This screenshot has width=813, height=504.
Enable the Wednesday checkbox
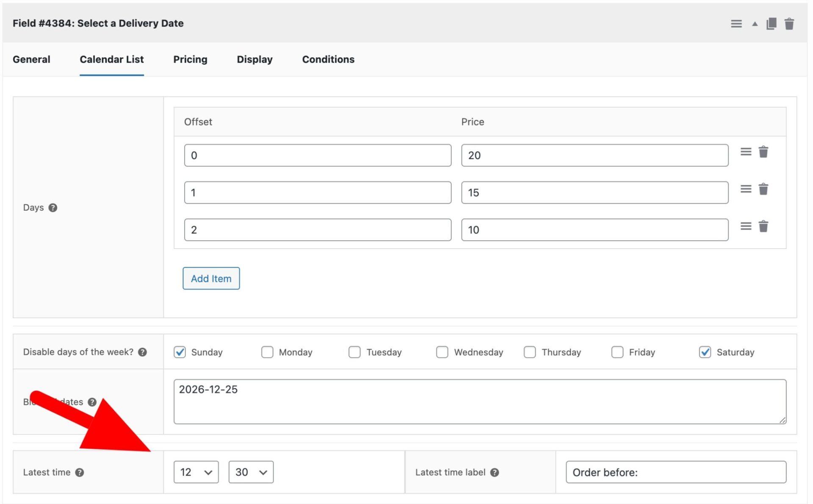coord(442,352)
